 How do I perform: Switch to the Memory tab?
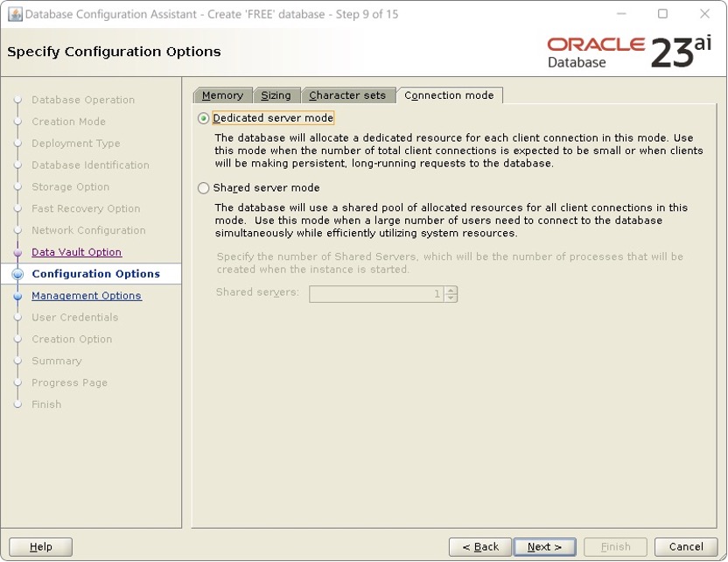click(x=222, y=95)
